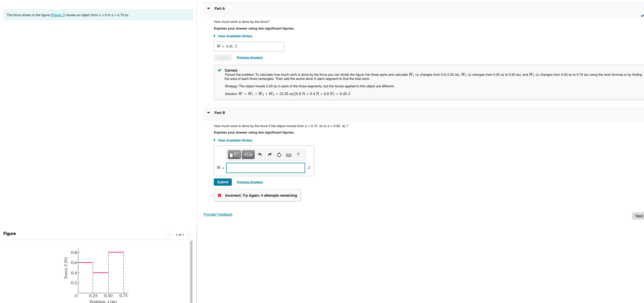Click the Provide Feedback link
The height and width of the screenshot is (303, 644).
(218, 214)
